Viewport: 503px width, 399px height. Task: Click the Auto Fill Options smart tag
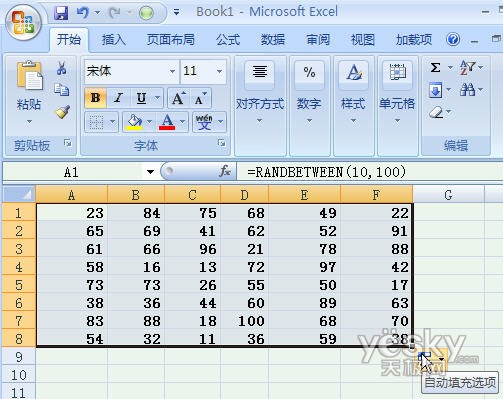432,359
